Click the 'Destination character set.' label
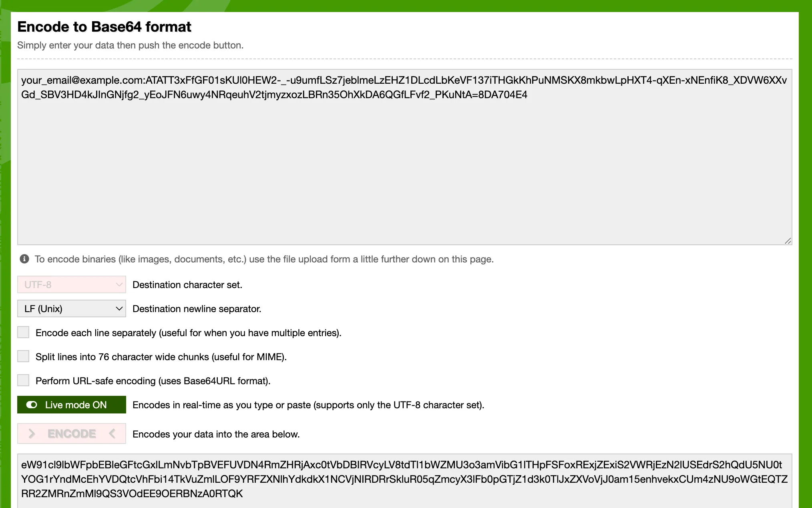812x508 pixels. [187, 285]
